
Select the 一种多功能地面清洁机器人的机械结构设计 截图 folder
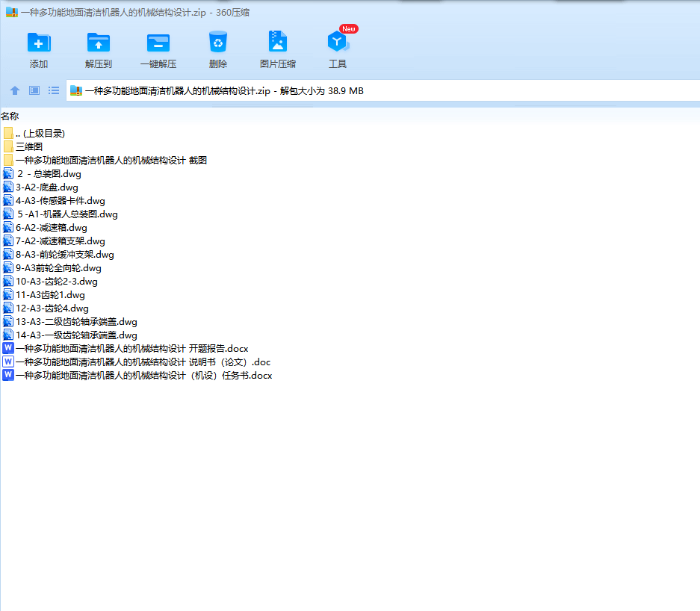[111, 161]
